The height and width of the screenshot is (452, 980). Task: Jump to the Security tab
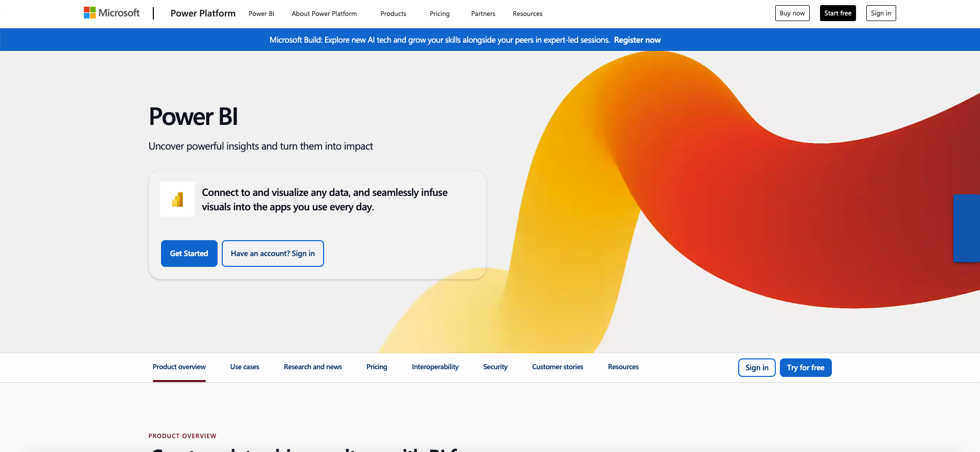(x=495, y=367)
